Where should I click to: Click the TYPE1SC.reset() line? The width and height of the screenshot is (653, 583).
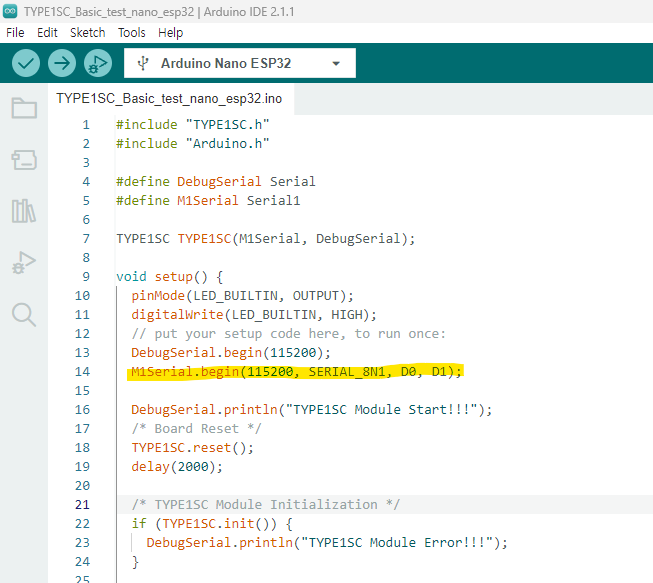pyautogui.click(x=192, y=448)
